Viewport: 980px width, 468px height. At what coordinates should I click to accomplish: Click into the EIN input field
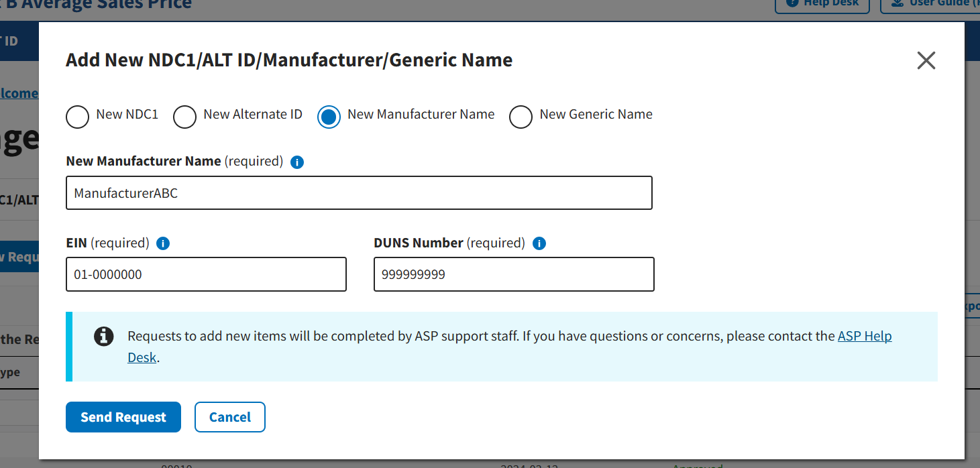[206, 274]
